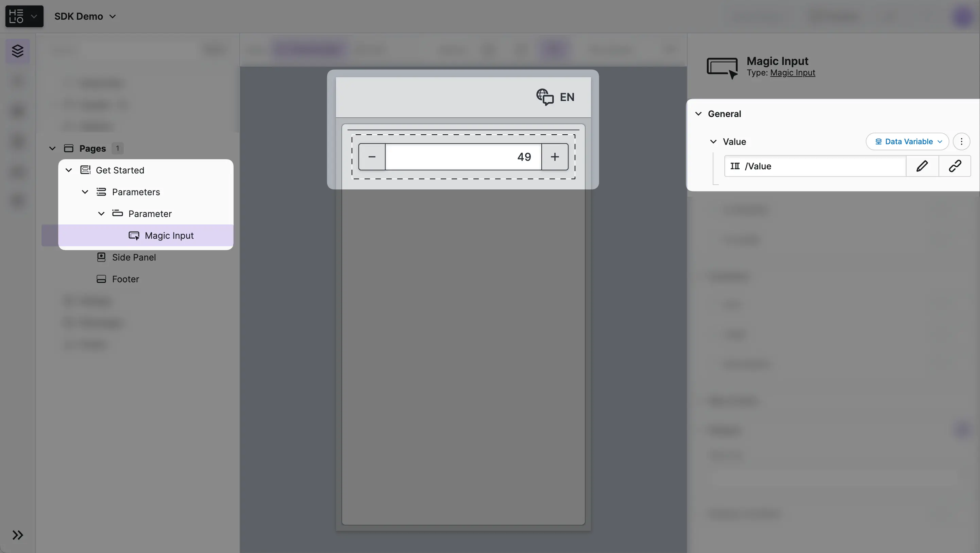Click the link chain icon beside /Value
Image resolution: width=980 pixels, height=553 pixels.
pos(955,166)
